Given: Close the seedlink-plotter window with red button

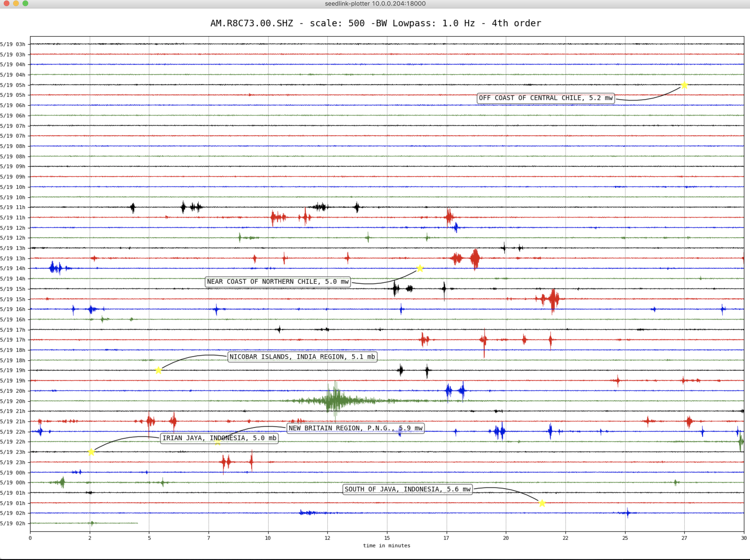Looking at the screenshot, I should point(6,3).
